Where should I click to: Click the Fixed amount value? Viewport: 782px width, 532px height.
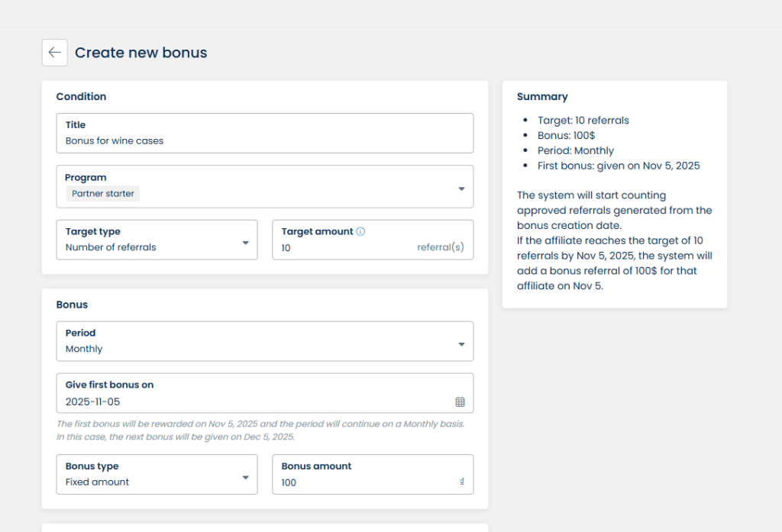[97, 482]
